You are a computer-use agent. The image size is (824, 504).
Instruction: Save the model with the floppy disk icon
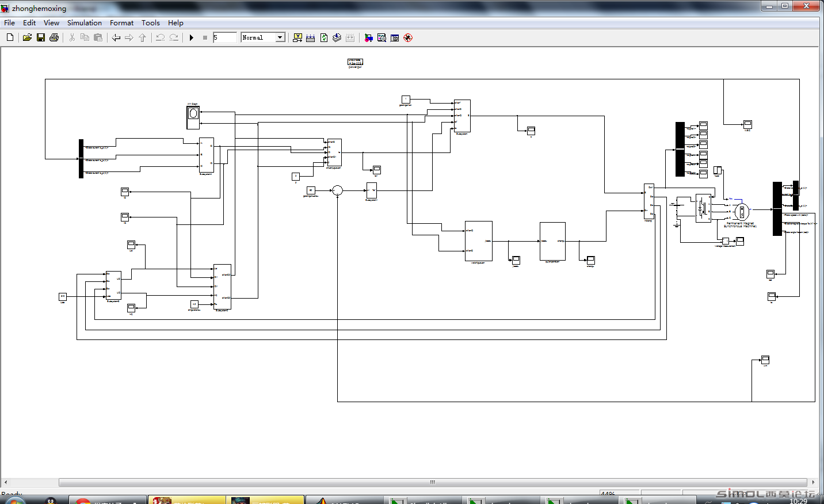click(41, 37)
